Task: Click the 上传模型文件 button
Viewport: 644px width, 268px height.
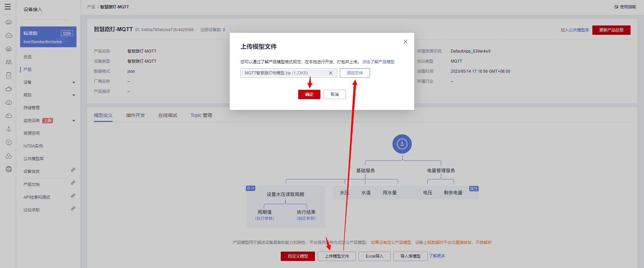Action: click(337, 256)
